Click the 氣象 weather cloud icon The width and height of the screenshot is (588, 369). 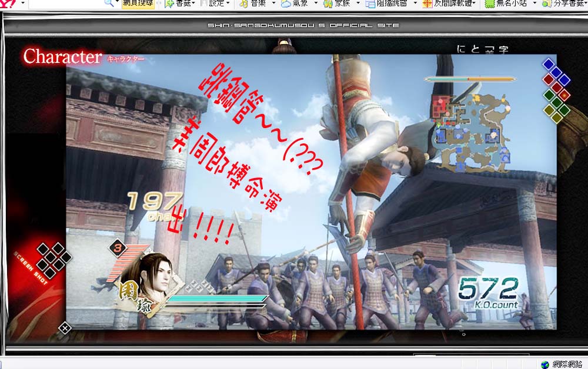click(x=286, y=4)
